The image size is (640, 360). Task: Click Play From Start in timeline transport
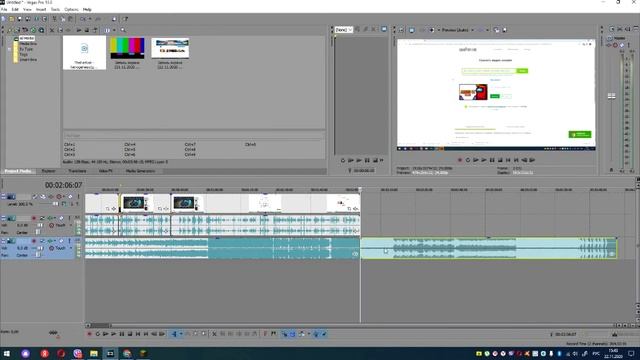click(x=106, y=334)
